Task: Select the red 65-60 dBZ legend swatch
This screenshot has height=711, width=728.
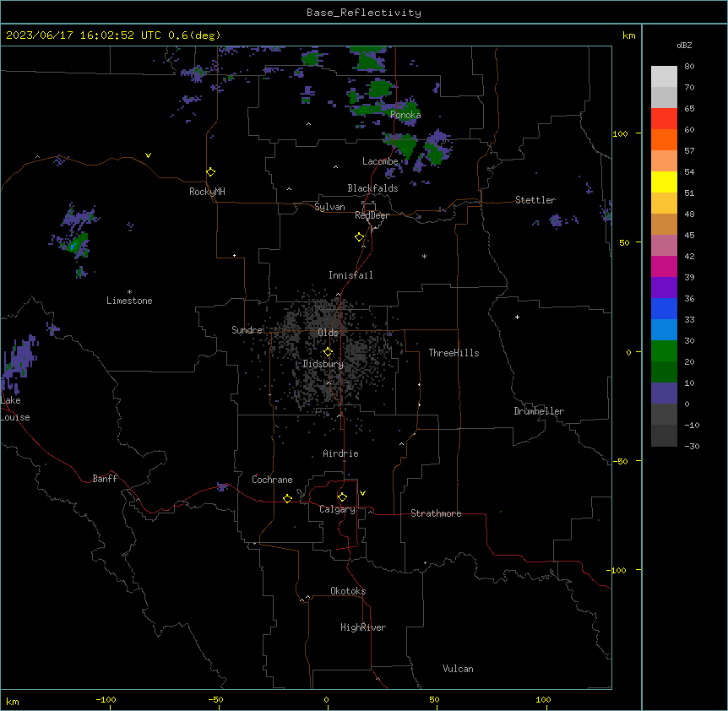Action: pos(664,119)
